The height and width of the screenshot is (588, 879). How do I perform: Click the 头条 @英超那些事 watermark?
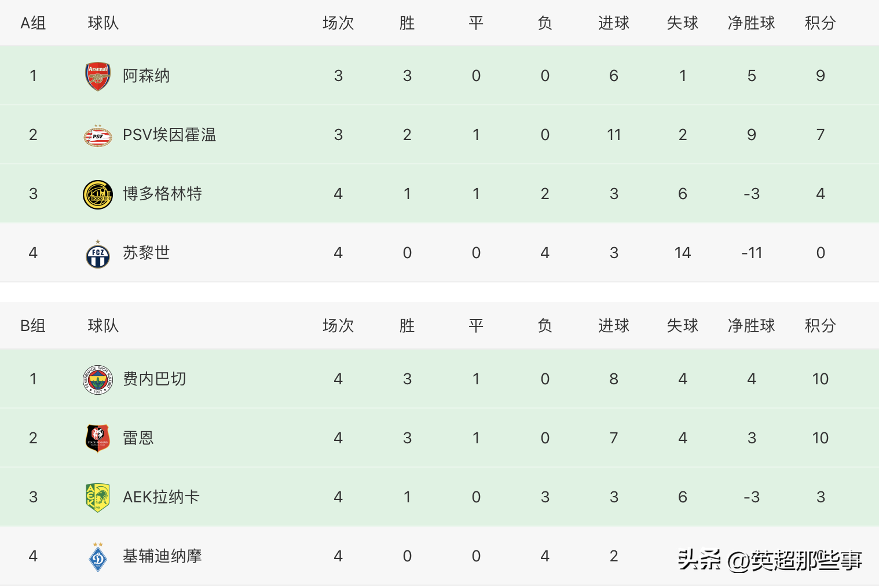pyautogui.click(x=769, y=560)
